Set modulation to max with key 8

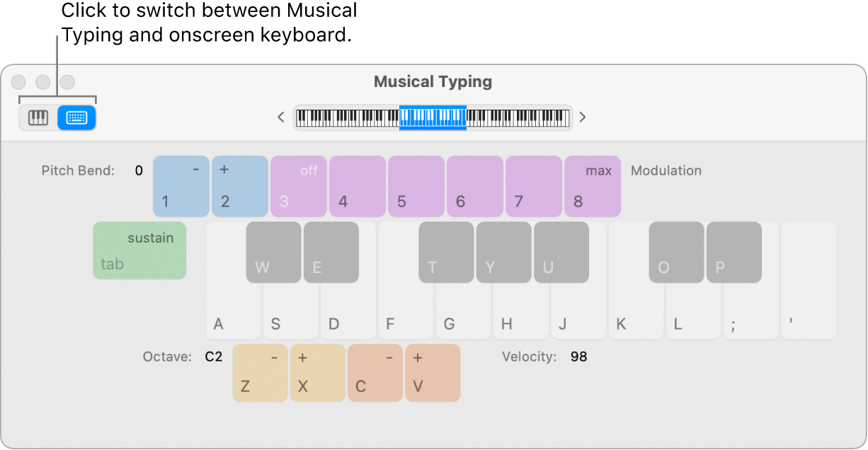592,186
